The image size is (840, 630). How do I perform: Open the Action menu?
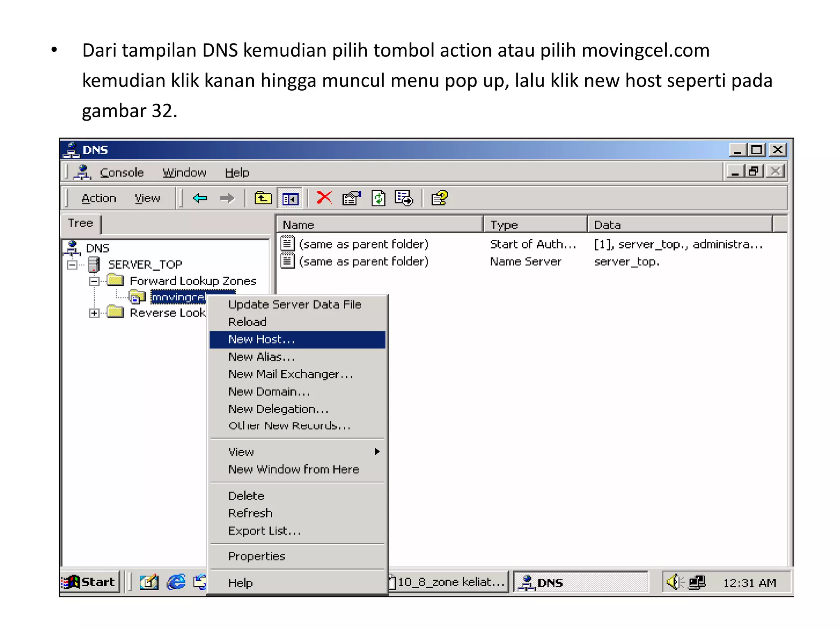tap(99, 199)
